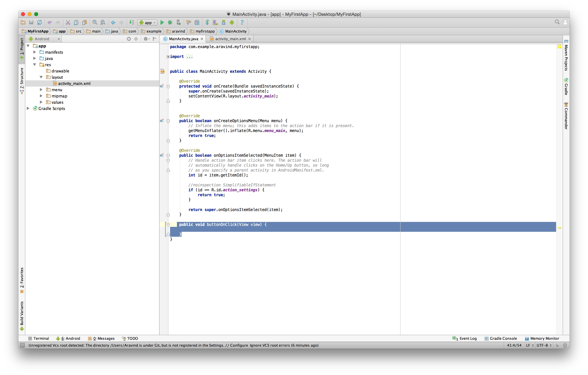This screenshot has width=588, height=375.
Task: Click the yellow warning marker on the scrollbar
Action: click(x=559, y=228)
